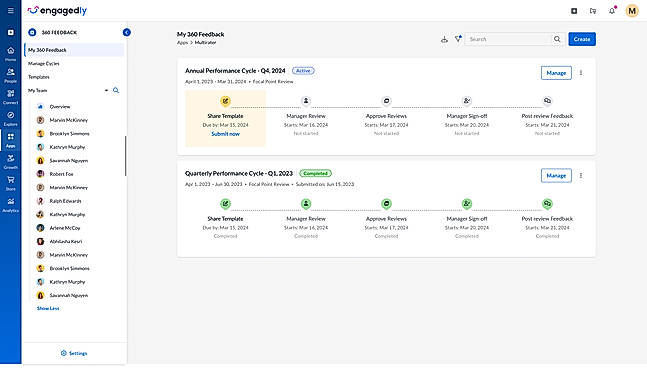
Task: Open Home in the left navigation rail
Action: point(11,54)
